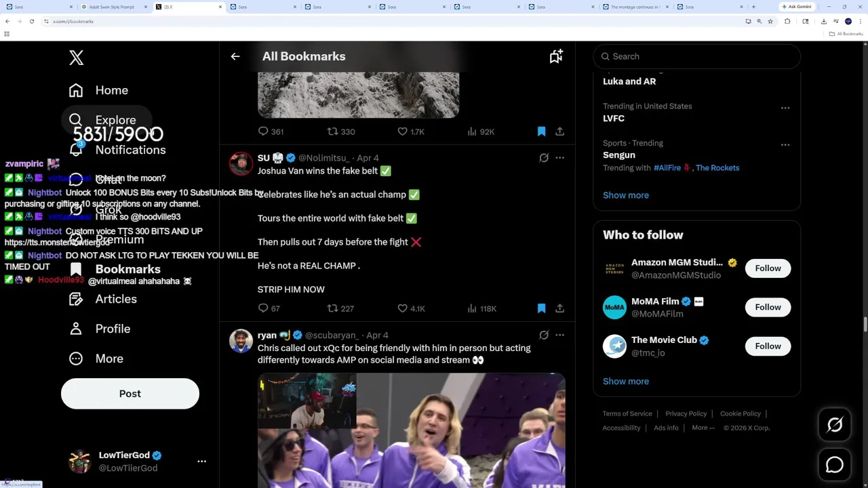Open the More menu in sidebar
Screen dimensions: 868x488
point(96,359)
